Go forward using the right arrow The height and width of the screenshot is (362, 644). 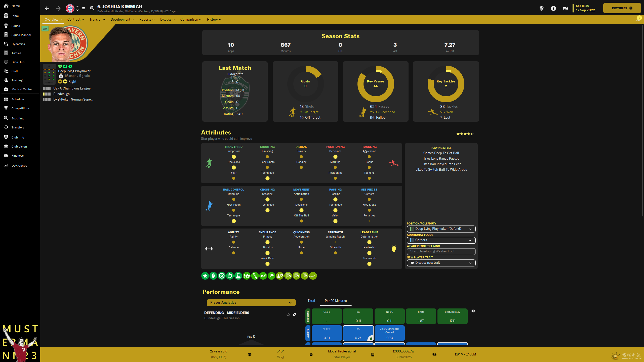point(58,8)
